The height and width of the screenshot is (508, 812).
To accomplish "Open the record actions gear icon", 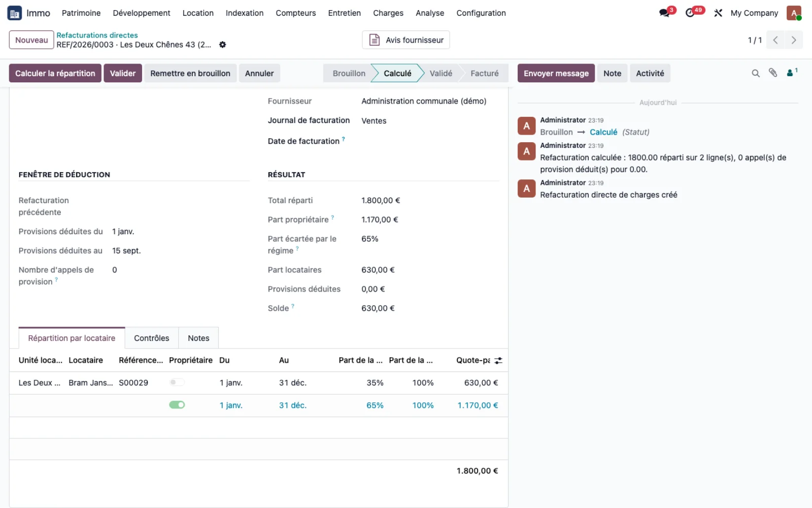I will click(x=222, y=45).
